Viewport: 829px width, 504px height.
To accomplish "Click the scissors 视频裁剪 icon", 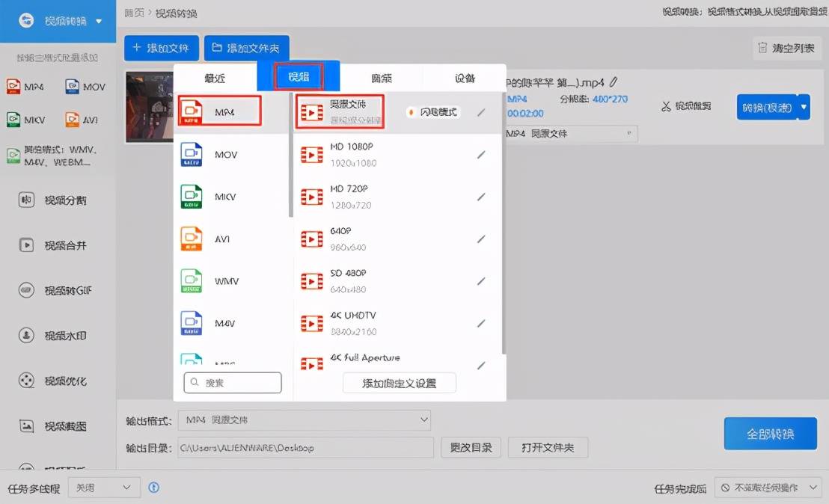I will 666,106.
